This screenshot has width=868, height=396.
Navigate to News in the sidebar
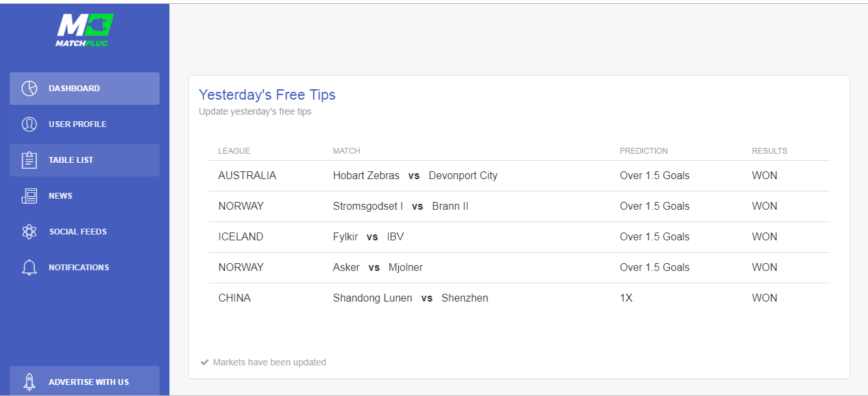pos(85,196)
